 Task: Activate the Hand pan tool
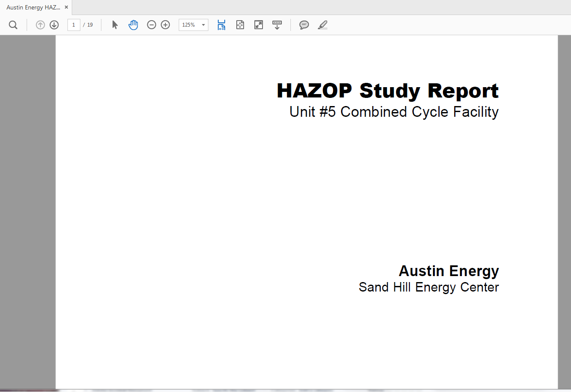(133, 25)
